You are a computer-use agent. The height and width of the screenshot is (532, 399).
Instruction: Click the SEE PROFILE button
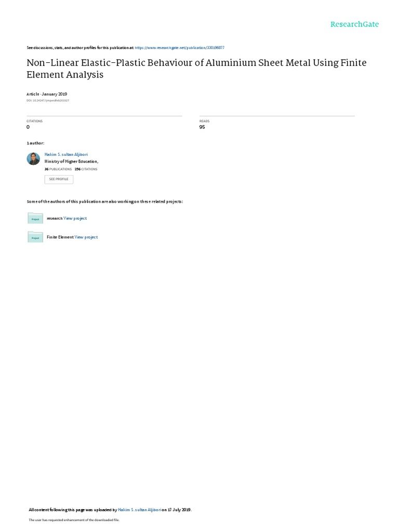pyautogui.click(x=59, y=179)
